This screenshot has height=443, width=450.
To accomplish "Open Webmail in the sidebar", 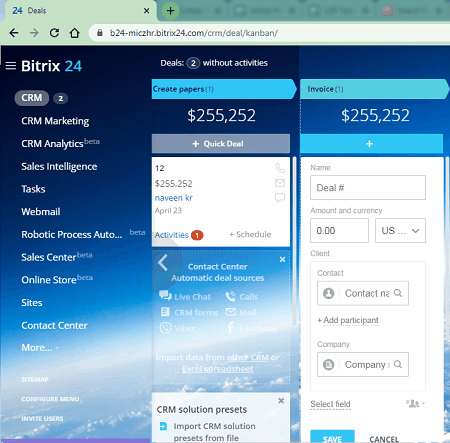I will pos(41,212).
